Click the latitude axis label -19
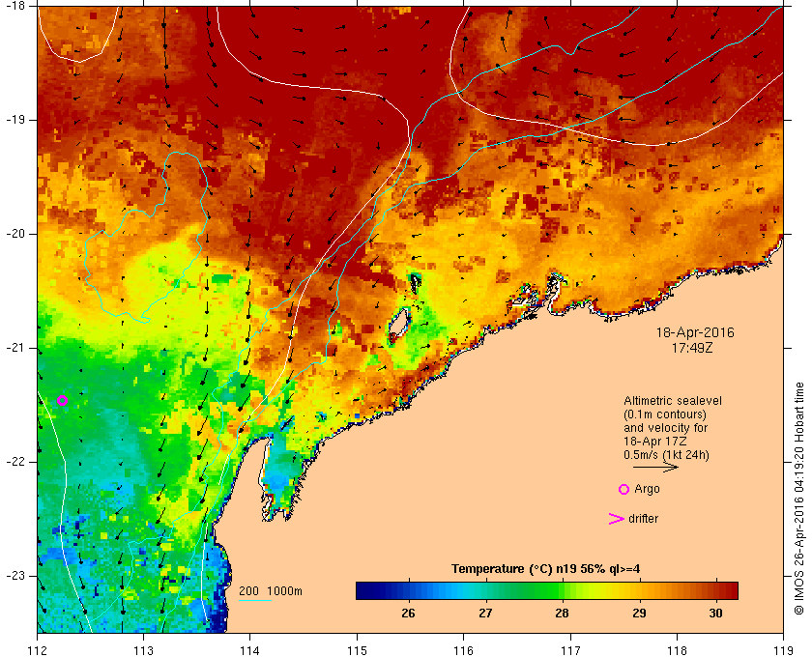 [x=14, y=120]
